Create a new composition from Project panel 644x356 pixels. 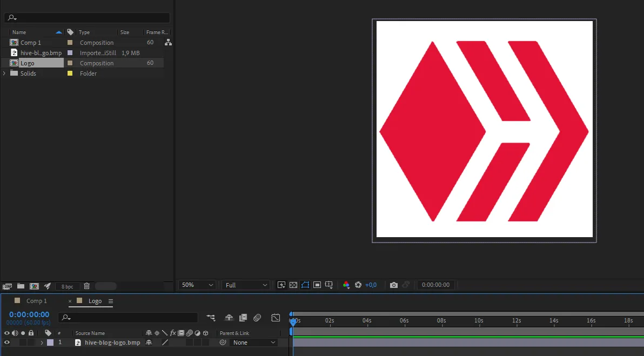[x=34, y=286]
